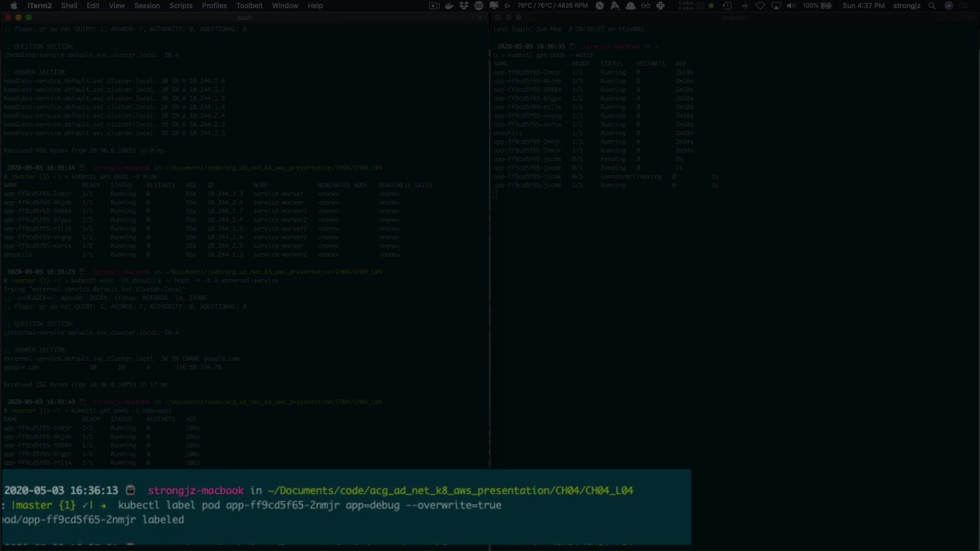Open the Toolbelt menu

tap(249, 6)
